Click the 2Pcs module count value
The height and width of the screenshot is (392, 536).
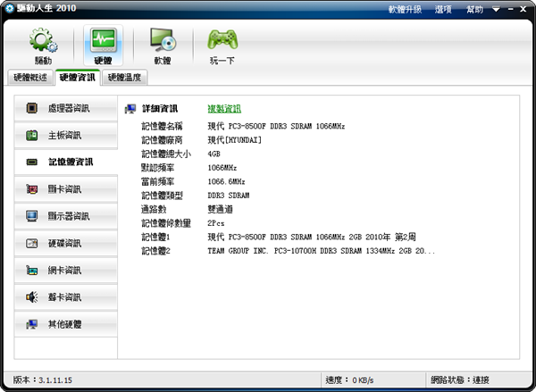216,223
